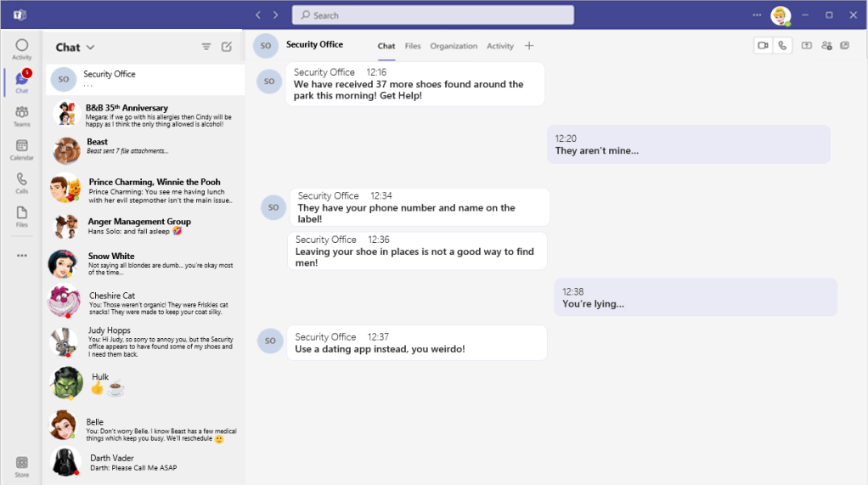Add people to the conversation
This screenshot has height=485, width=868.
(826, 45)
